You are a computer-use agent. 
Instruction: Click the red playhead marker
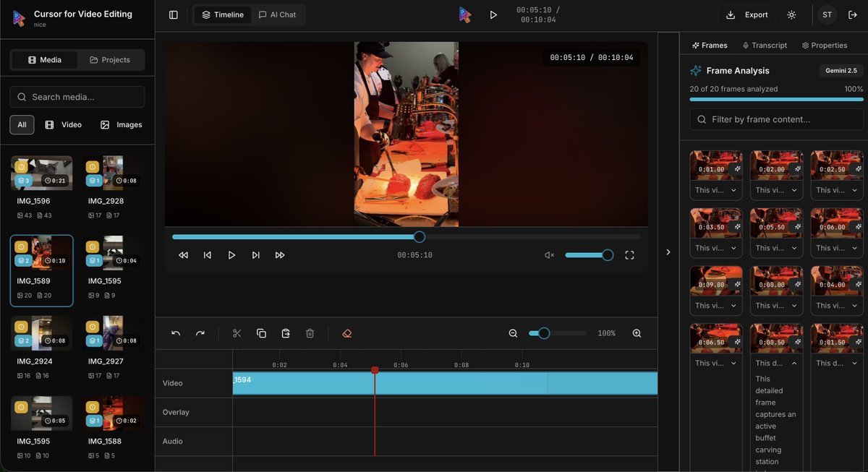click(x=375, y=370)
